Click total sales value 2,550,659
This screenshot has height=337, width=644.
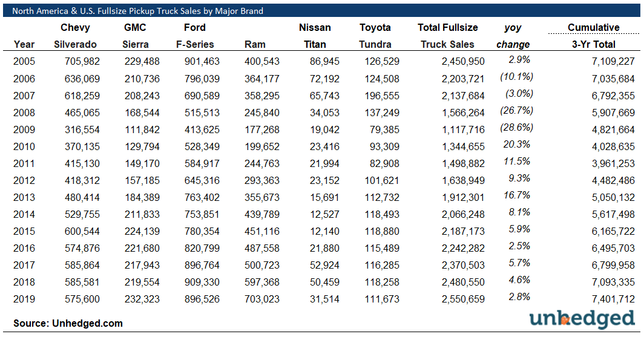pos(463,299)
